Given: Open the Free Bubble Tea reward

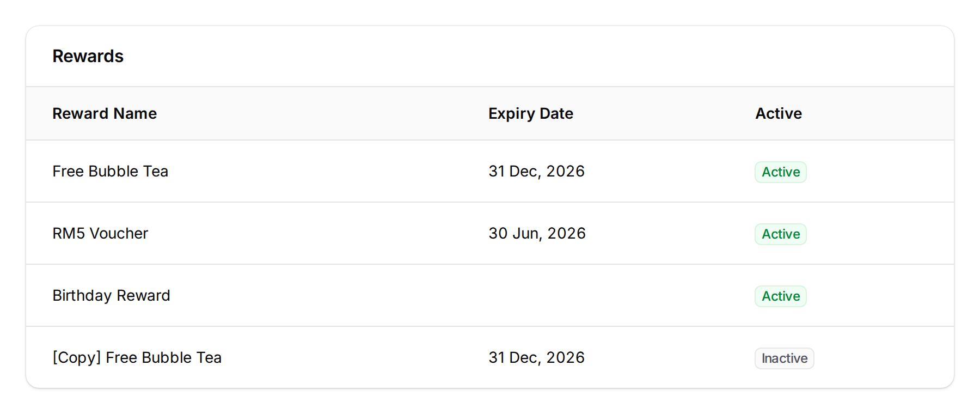Looking at the screenshot, I should tap(110, 171).
